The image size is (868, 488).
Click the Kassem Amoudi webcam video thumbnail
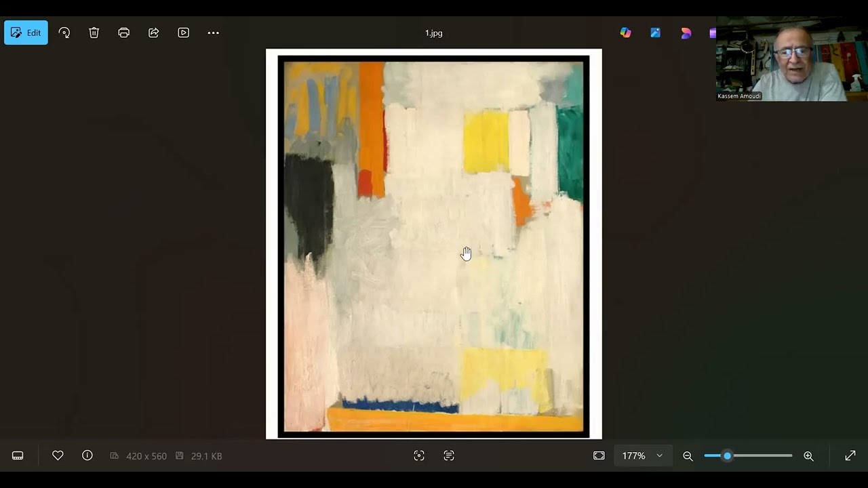click(x=792, y=59)
